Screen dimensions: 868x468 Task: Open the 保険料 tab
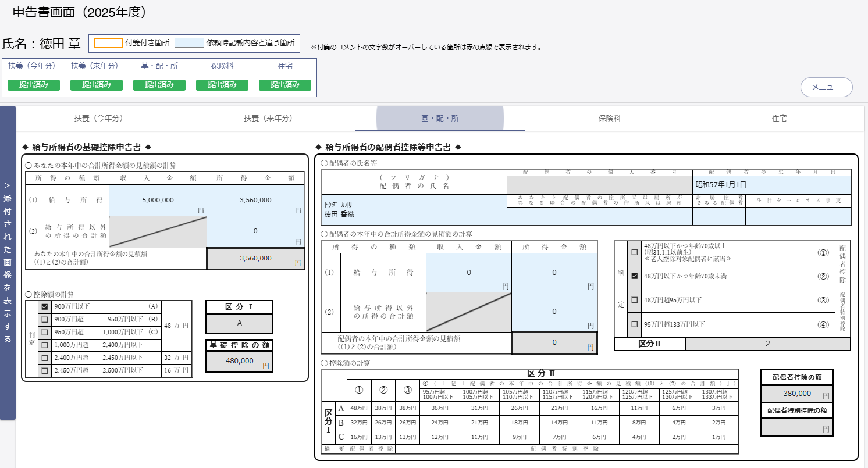[609, 118]
